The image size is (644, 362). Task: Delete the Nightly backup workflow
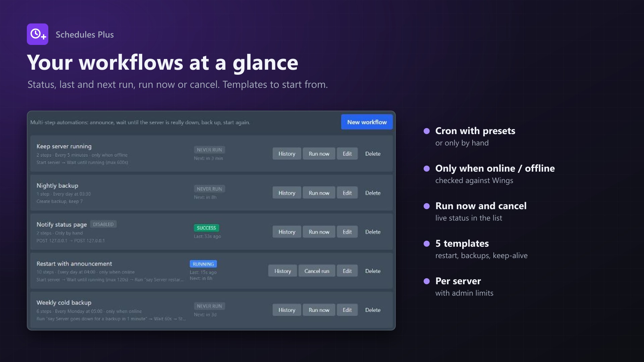click(x=373, y=193)
